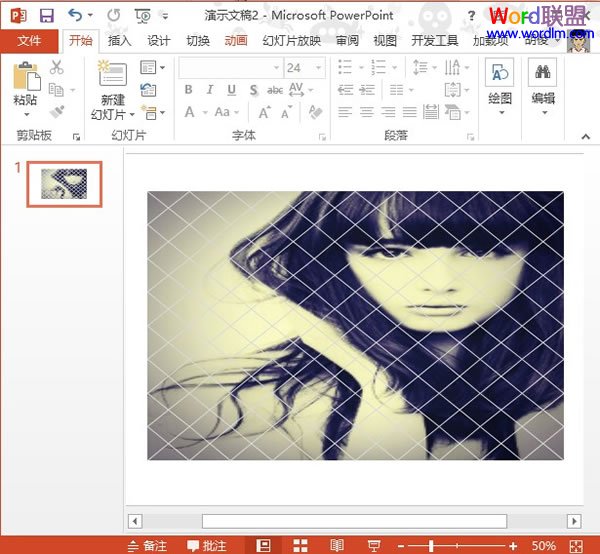
Task: Activate the Format Painter brush
Action: pyautogui.click(x=57, y=112)
